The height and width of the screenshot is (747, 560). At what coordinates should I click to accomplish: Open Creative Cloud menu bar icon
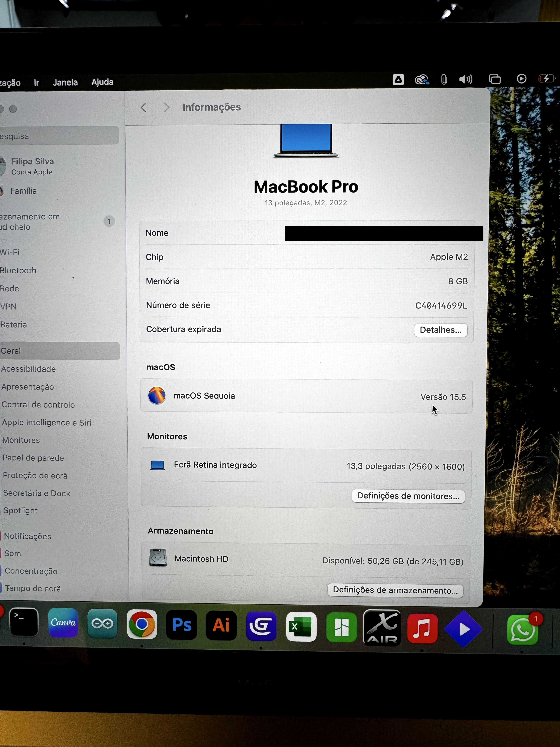pyautogui.click(x=422, y=80)
